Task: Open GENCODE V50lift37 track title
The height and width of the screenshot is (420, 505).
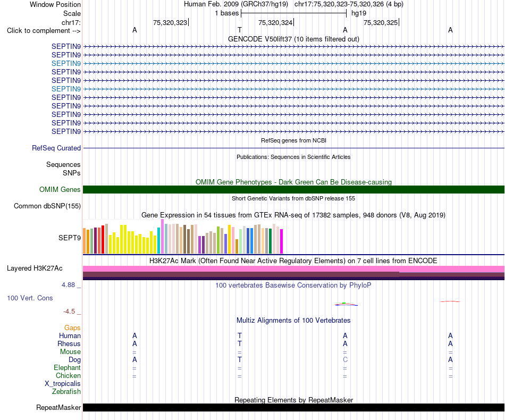Action: pos(293,39)
